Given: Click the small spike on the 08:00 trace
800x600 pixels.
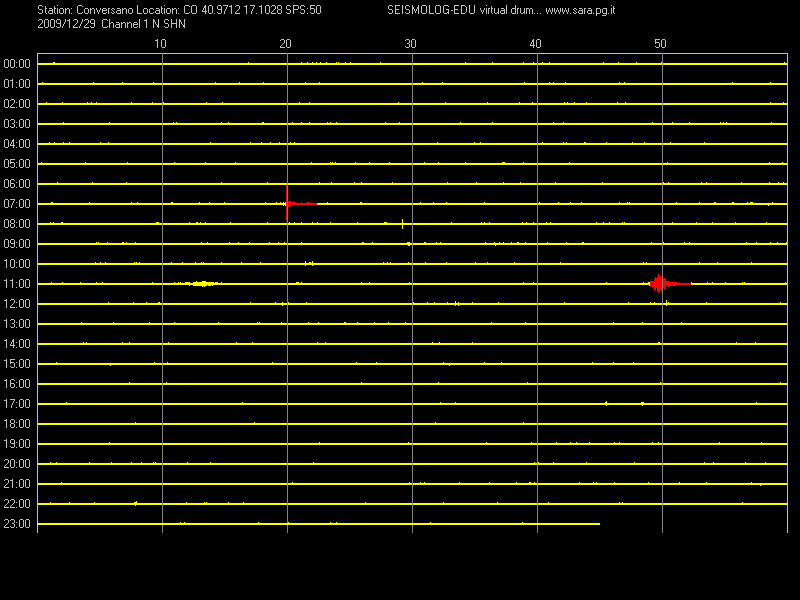Looking at the screenshot, I should [403, 223].
